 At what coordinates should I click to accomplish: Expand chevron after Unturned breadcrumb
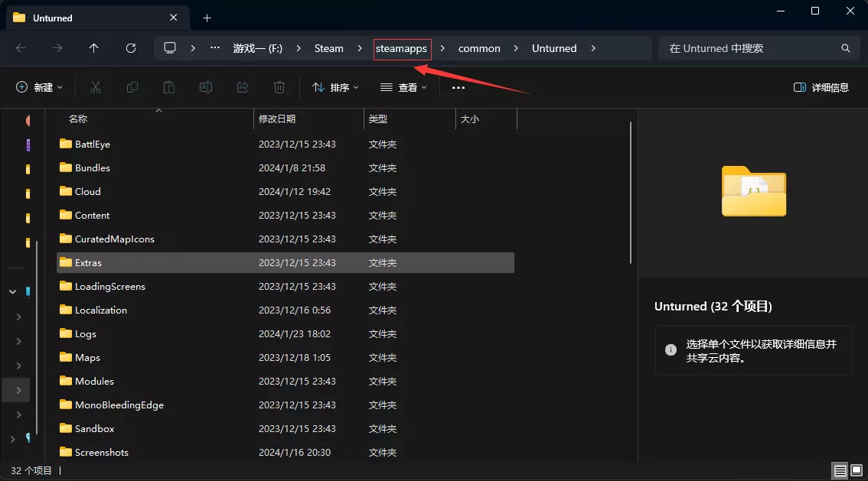pyautogui.click(x=593, y=48)
